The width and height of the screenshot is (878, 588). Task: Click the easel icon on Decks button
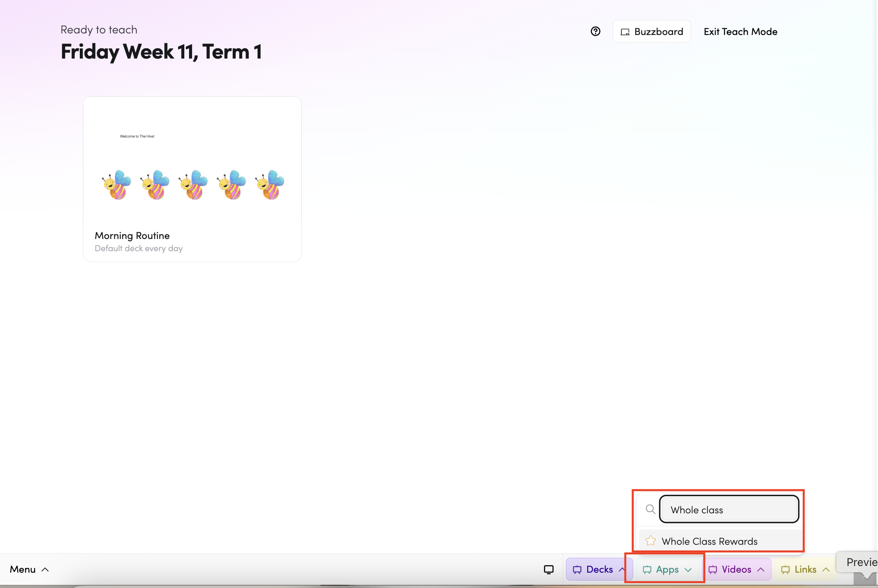577,570
